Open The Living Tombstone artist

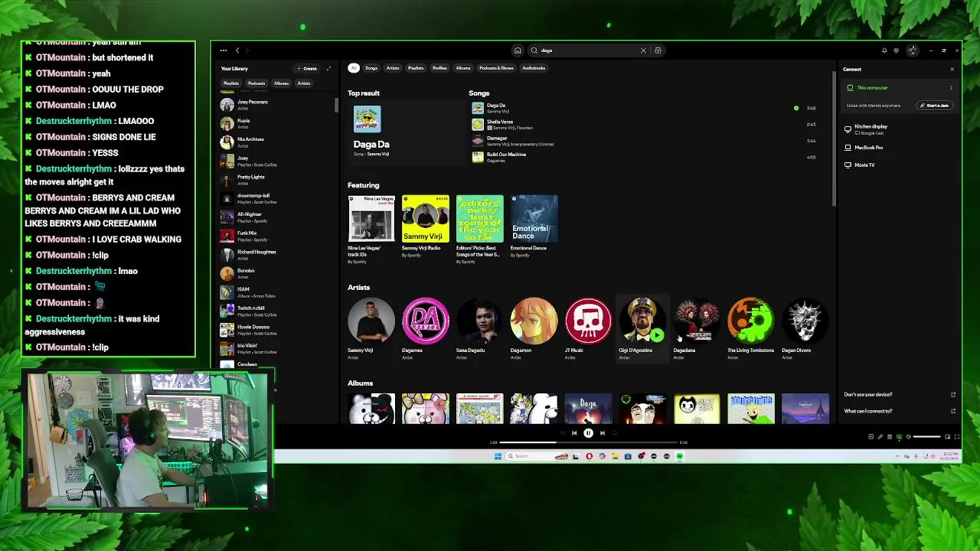[751, 328]
